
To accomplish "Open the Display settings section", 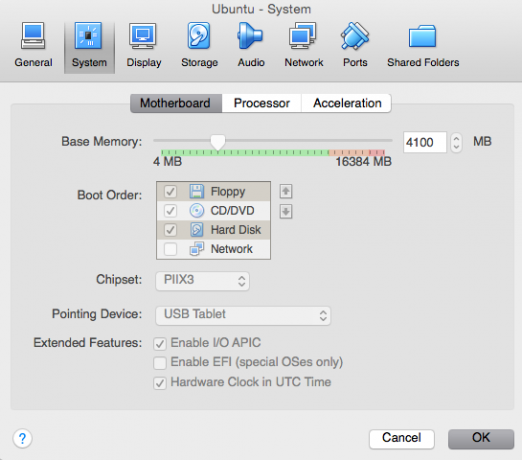I will (144, 45).
